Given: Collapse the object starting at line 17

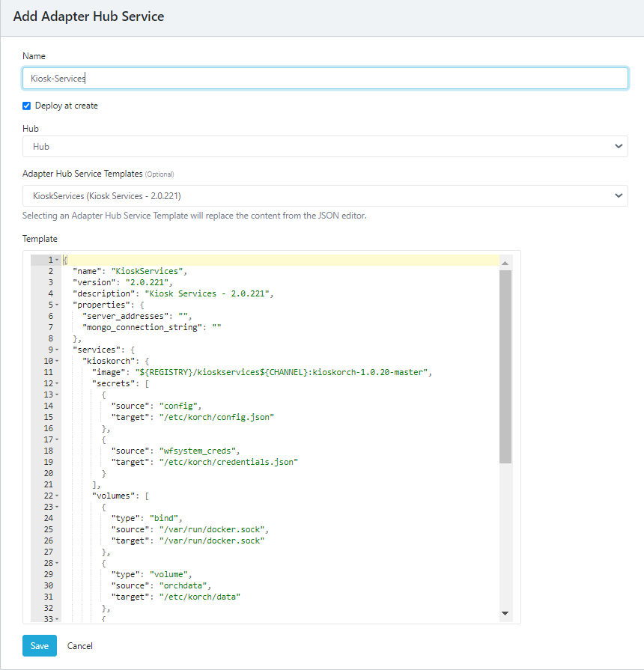Looking at the screenshot, I should click(57, 439).
